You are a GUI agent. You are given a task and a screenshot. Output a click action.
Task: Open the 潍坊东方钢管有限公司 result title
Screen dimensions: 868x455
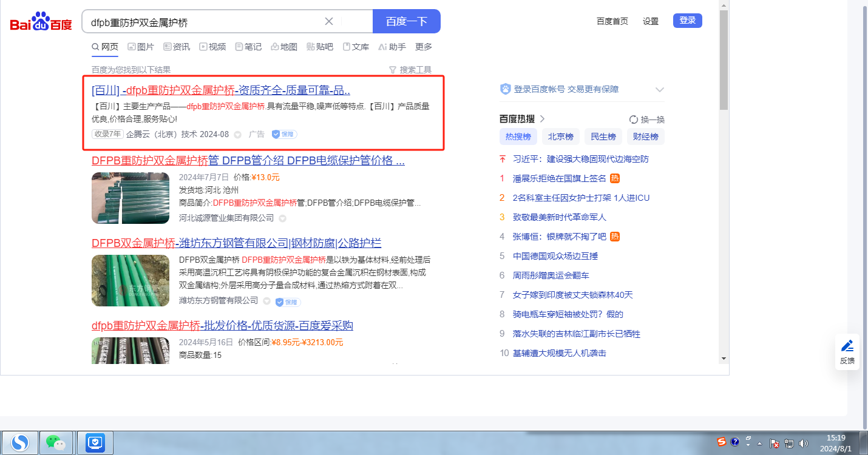click(237, 243)
